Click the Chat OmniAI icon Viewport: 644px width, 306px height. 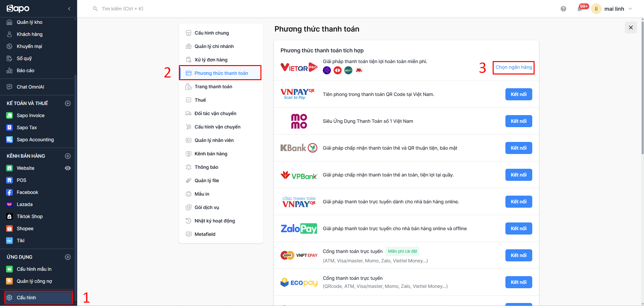tap(9, 87)
